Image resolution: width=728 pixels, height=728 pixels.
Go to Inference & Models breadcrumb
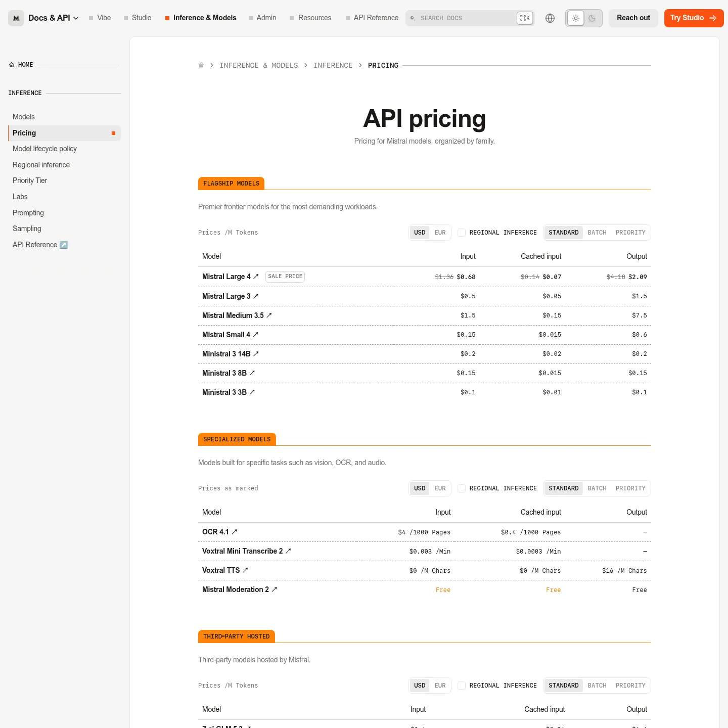(259, 65)
